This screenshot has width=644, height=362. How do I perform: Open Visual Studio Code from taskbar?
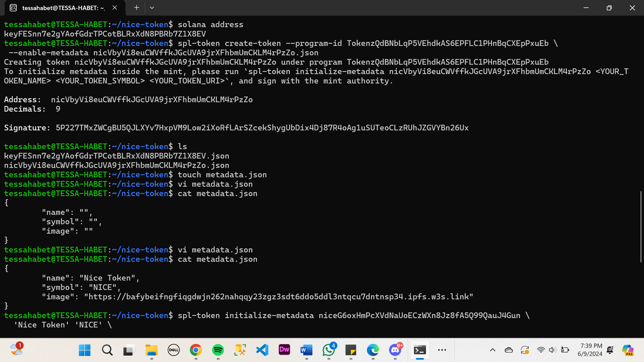(262, 350)
